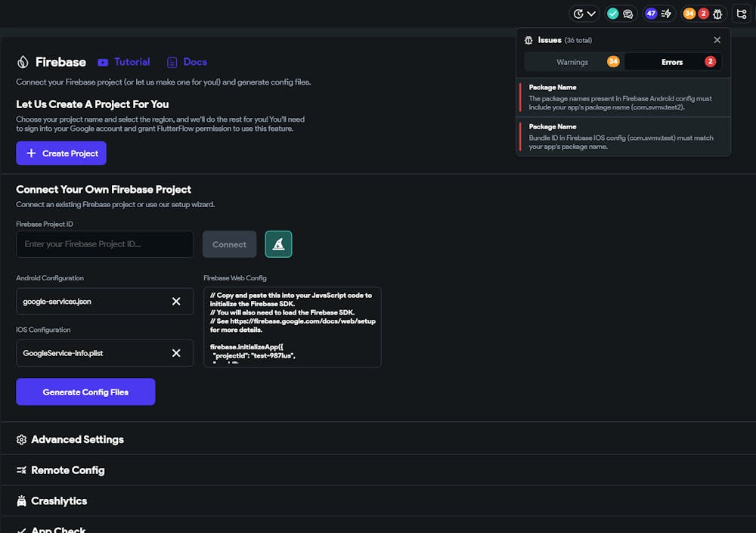Open the Firebase Docs link
756x533 pixels.
[187, 62]
